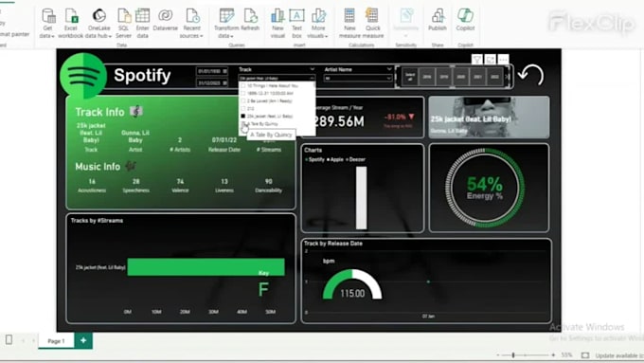644x363 pixels.
Task: Open More options ellipsis above year slicer
Action: click(503, 60)
